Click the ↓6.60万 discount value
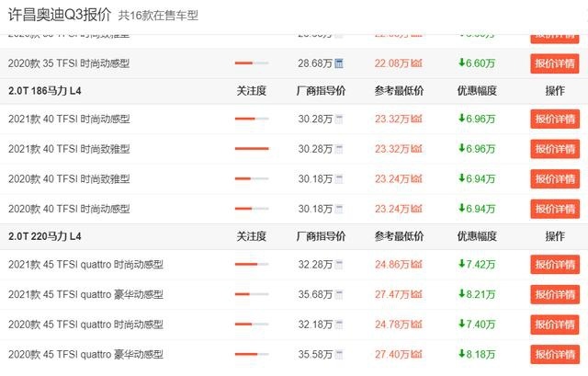The width and height of the screenshot is (588, 376). pos(477,63)
